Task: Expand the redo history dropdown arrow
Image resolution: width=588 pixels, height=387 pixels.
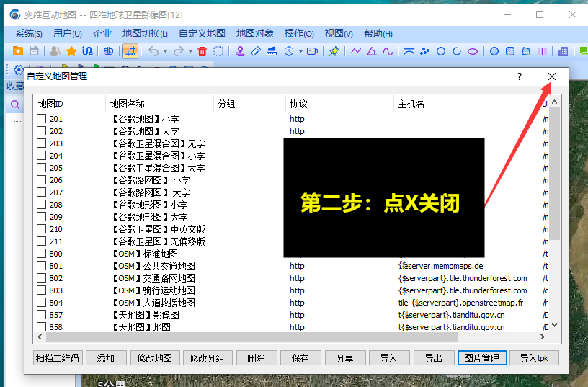Action: pos(190,52)
